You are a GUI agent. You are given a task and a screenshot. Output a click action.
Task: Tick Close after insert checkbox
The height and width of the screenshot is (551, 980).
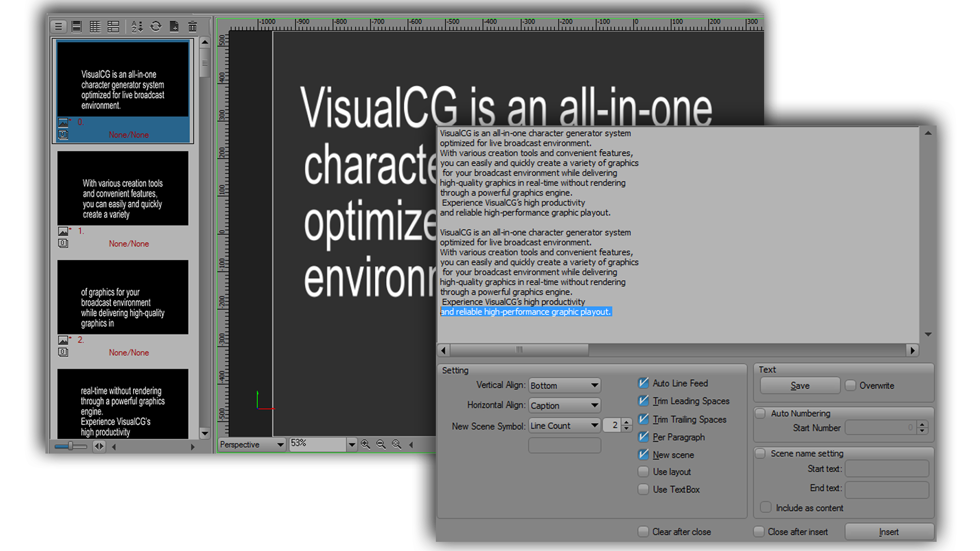[759, 532]
